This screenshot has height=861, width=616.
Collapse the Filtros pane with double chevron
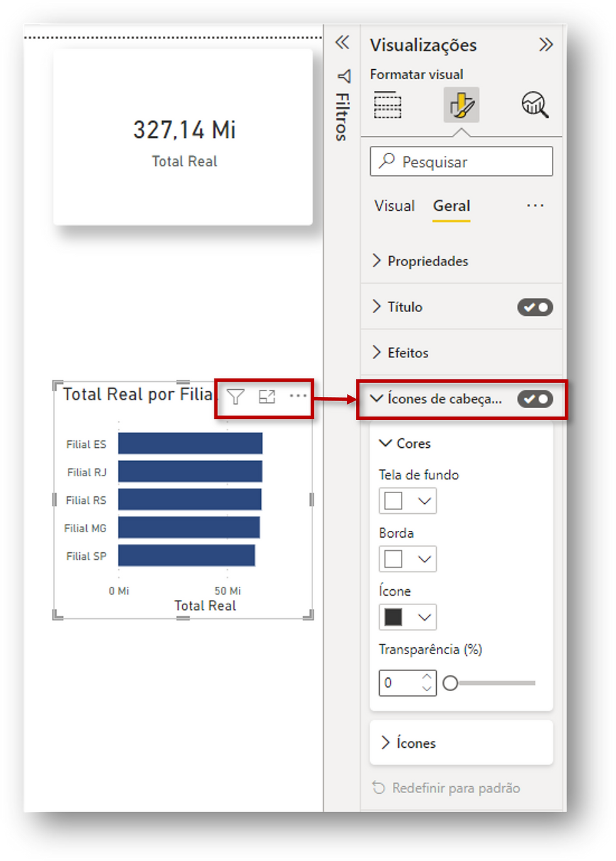(342, 43)
